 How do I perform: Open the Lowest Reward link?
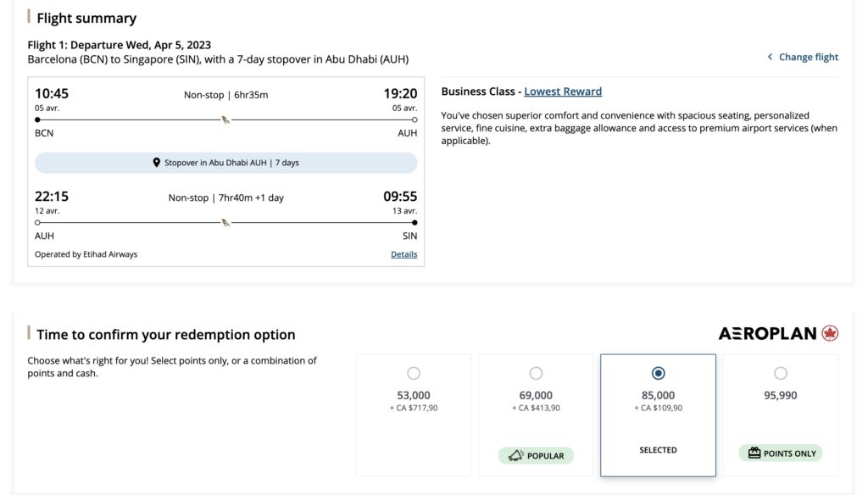click(x=564, y=90)
